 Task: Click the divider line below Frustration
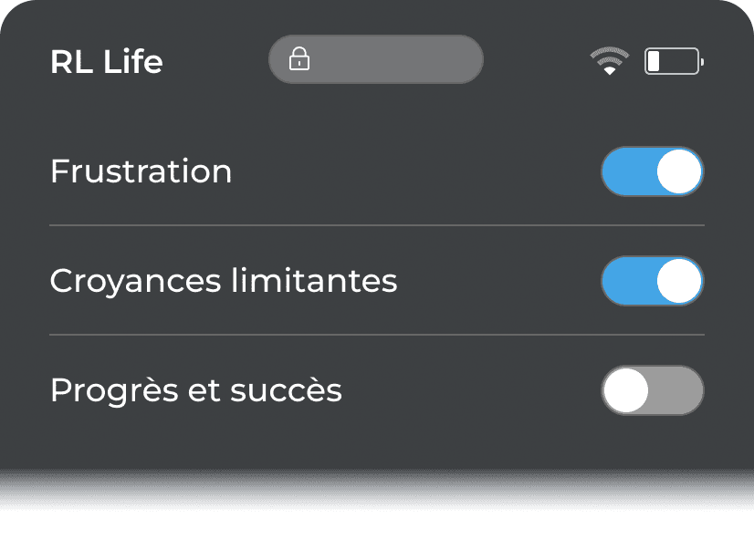[376, 224]
